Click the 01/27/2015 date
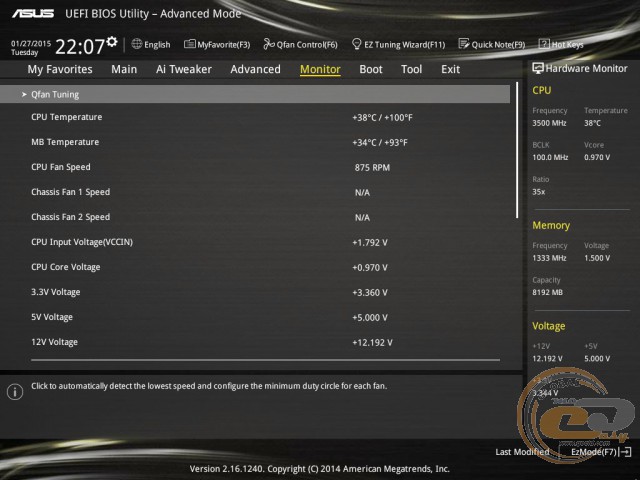Viewport: 640px width, 480px height. click(x=31, y=43)
